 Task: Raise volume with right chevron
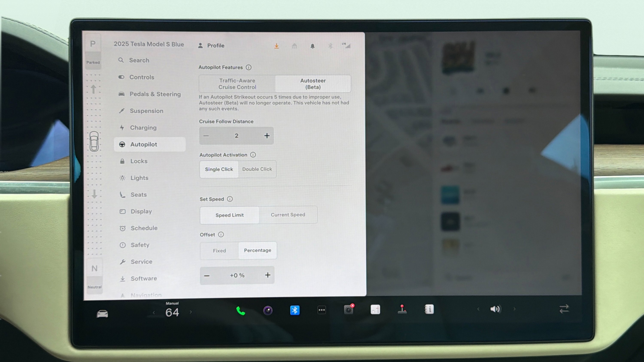pos(515,309)
